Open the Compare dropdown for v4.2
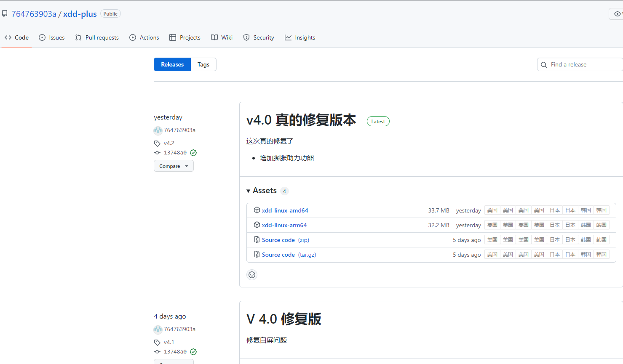623x364 pixels. [x=174, y=166]
